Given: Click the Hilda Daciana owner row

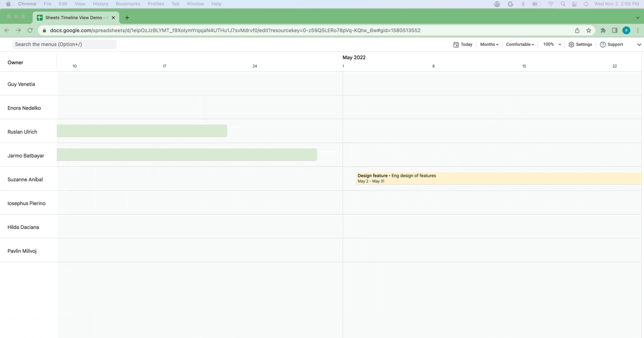Looking at the screenshot, I should click(x=23, y=227).
